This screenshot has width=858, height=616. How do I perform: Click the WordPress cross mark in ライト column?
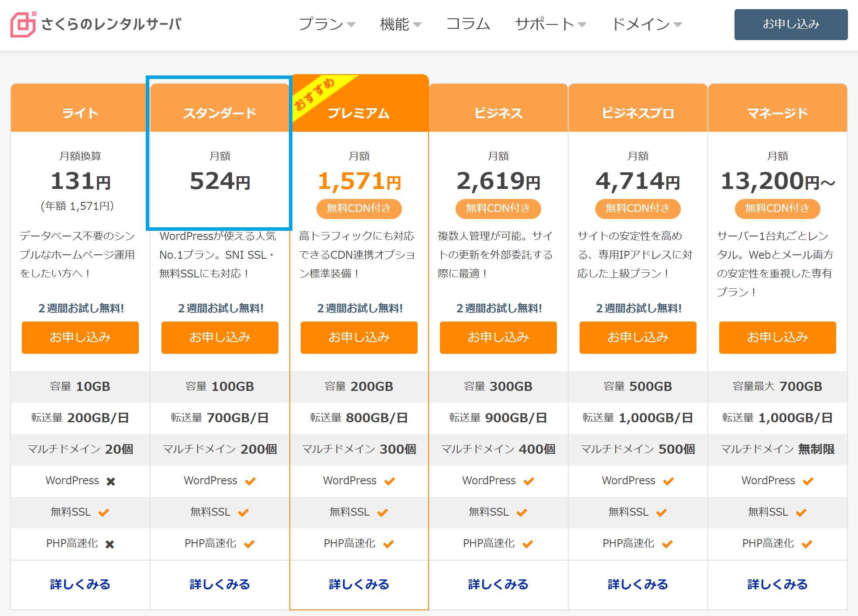coord(111,481)
